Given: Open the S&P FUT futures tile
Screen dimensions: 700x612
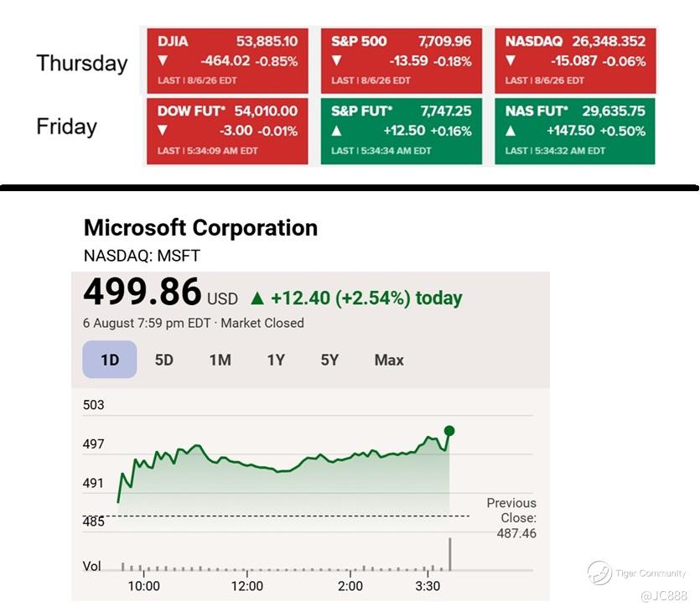Looking at the screenshot, I should (x=402, y=132).
